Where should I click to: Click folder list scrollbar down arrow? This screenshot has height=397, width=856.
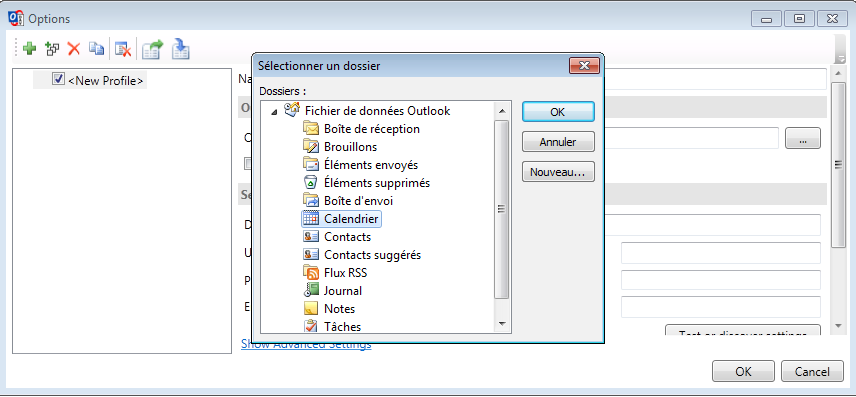502,324
